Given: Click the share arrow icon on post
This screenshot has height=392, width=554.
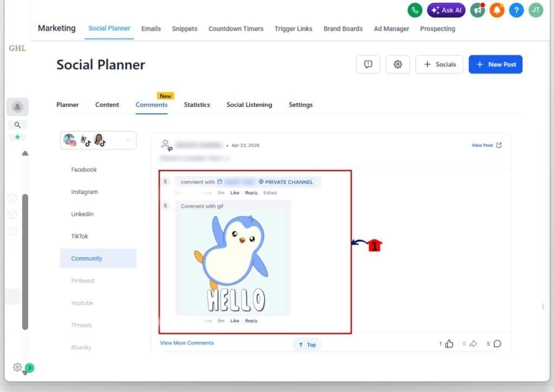Looking at the screenshot, I should (x=473, y=344).
